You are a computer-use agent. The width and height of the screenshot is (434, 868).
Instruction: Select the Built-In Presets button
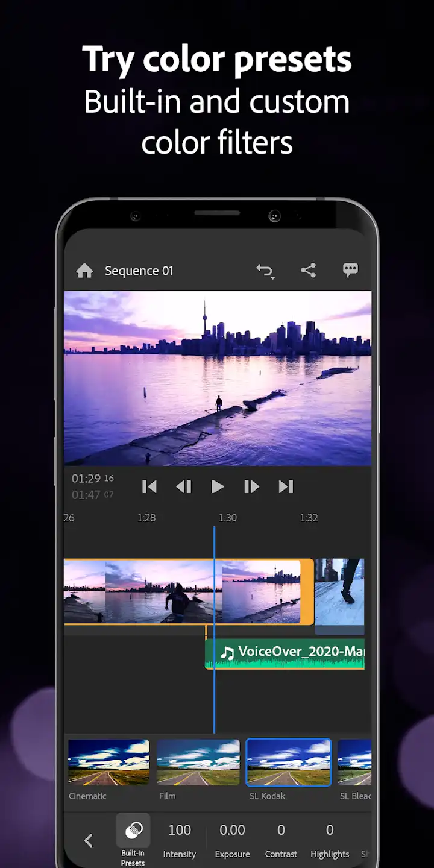pyautogui.click(x=133, y=840)
